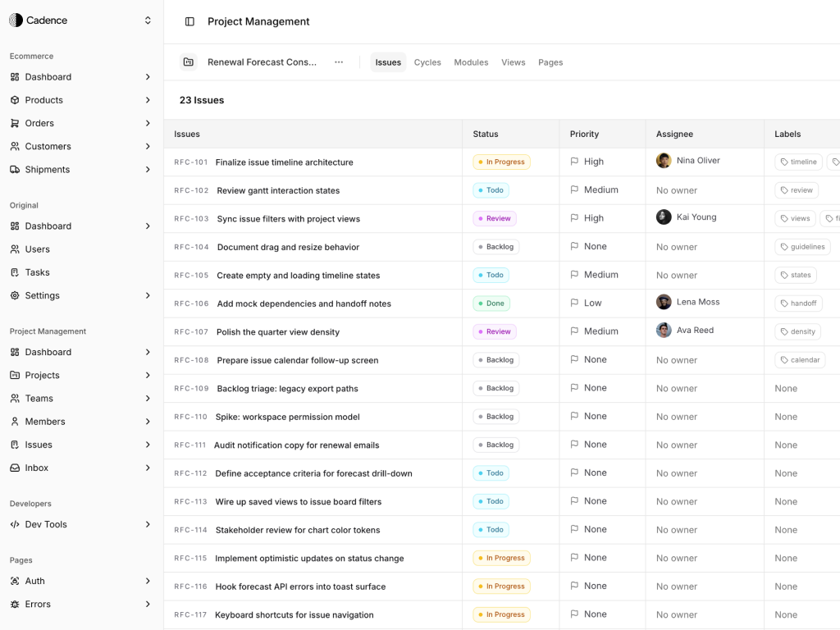The width and height of the screenshot is (840, 630).
Task: Click the Shipments truck icon
Action: (15, 169)
